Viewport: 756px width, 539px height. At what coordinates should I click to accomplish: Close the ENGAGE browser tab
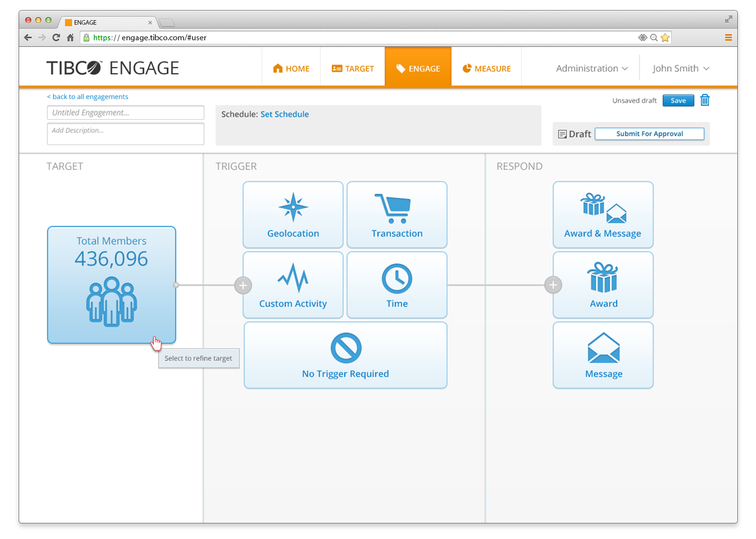click(150, 23)
